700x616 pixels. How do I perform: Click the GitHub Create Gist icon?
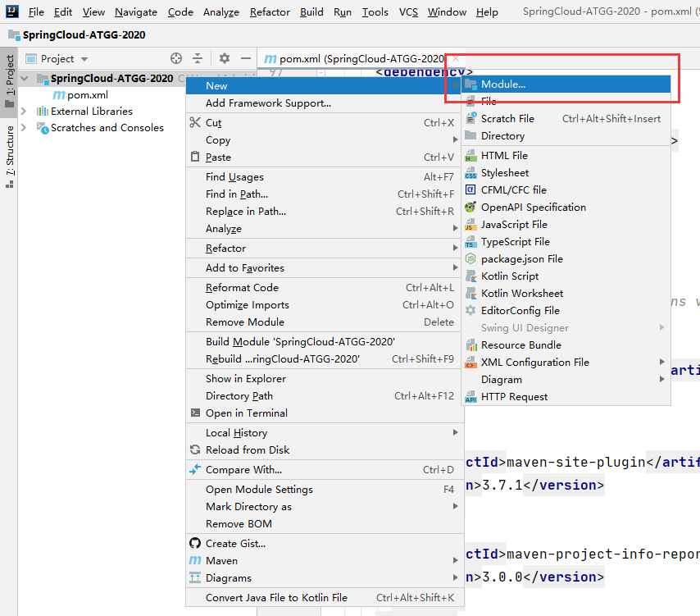click(195, 543)
